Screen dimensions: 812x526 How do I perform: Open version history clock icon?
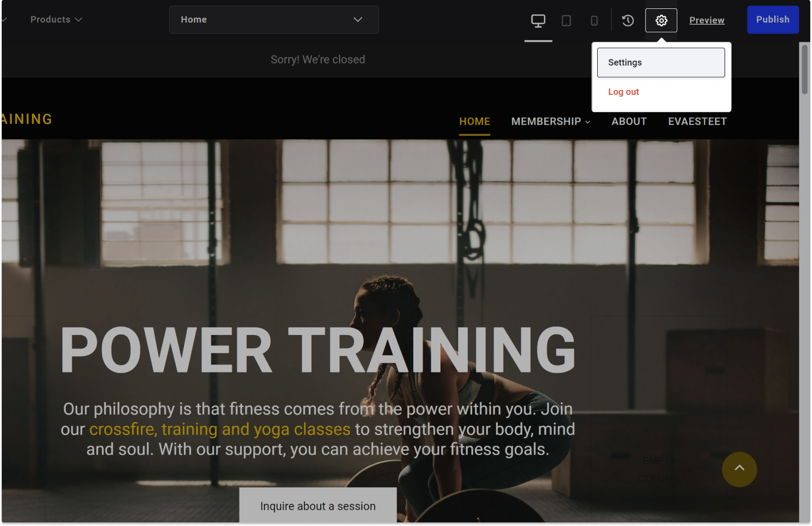(x=628, y=20)
